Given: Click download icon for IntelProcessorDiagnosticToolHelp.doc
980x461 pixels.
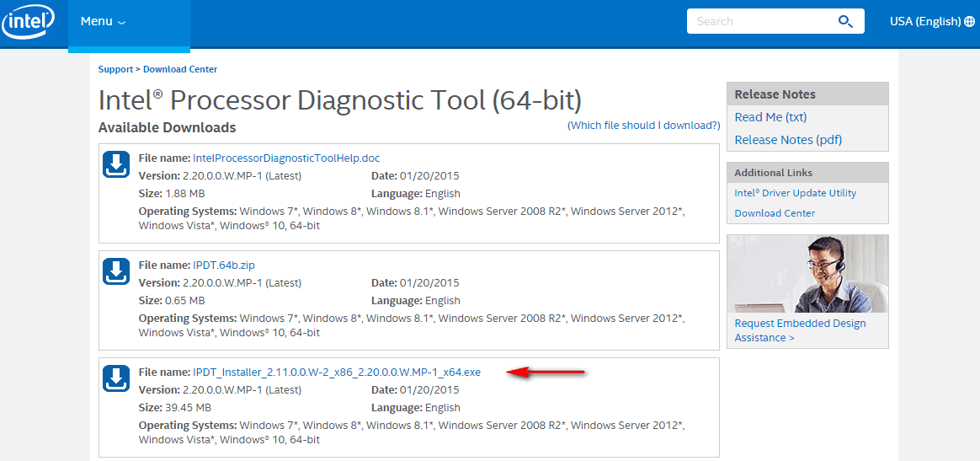Looking at the screenshot, I should [x=116, y=163].
